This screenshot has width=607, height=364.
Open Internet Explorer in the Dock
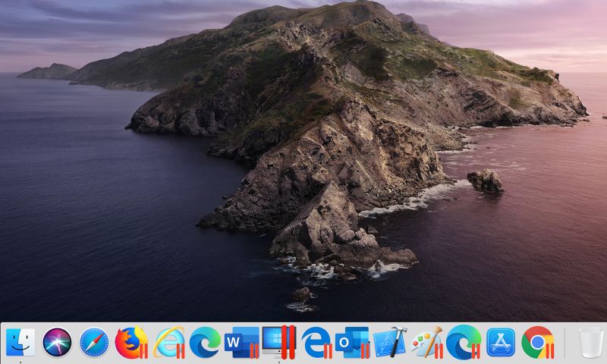click(x=168, y=342)
